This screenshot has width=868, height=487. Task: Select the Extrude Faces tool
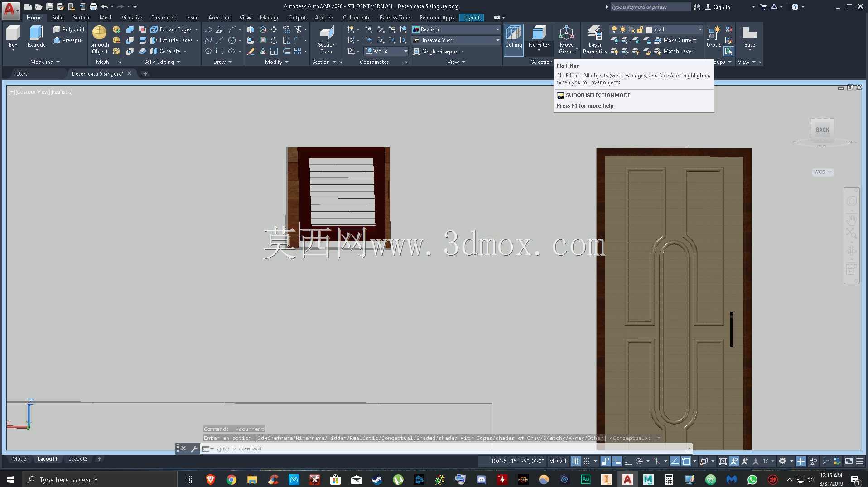click(x=171, y=40)
